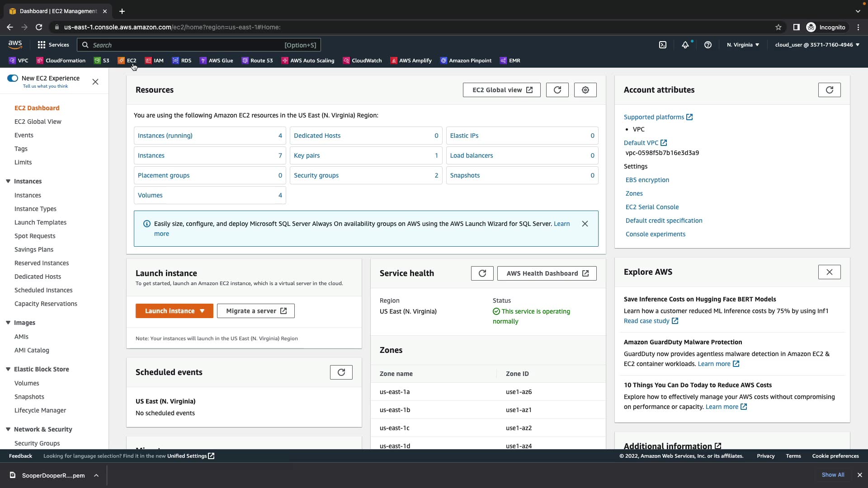Viewport: 868px width, 488px height.
Task: Collapse the Instances sidebar section
Action: click(8, 181)
